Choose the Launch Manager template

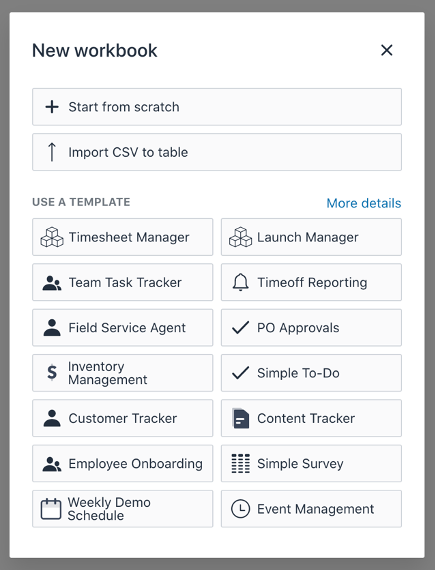(x=311, y=237)
